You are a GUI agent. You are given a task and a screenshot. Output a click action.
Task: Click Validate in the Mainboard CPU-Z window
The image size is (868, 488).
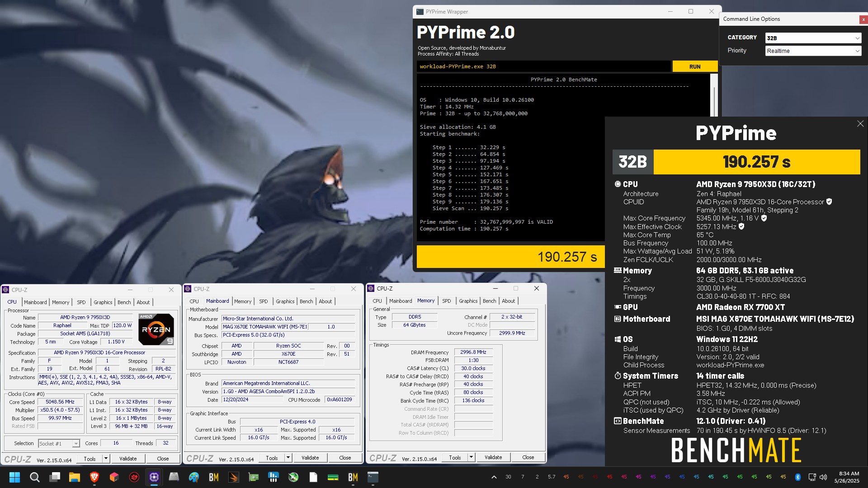click(310, 458)
